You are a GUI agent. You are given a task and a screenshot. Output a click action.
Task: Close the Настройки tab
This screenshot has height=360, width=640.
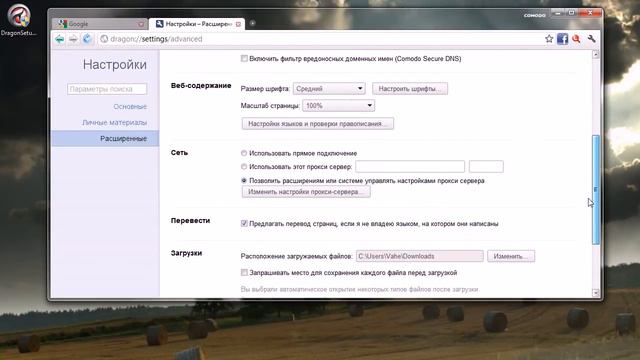[x=238, y=24]
